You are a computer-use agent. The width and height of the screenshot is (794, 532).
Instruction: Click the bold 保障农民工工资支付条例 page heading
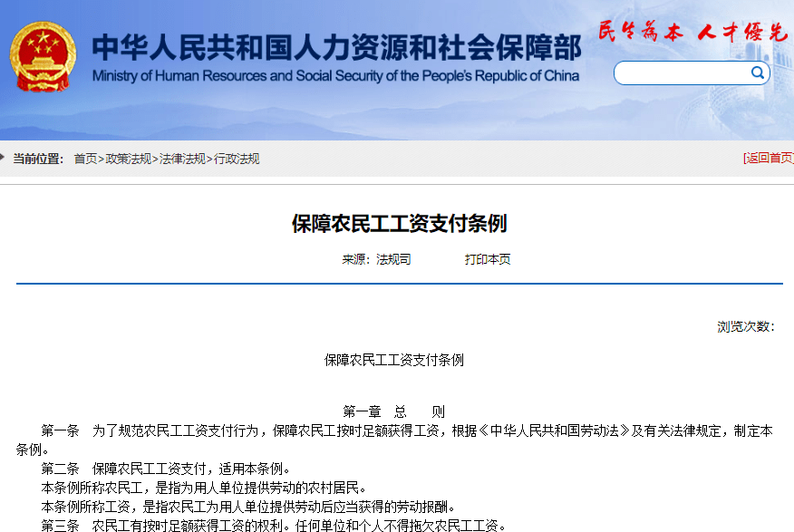399,224
